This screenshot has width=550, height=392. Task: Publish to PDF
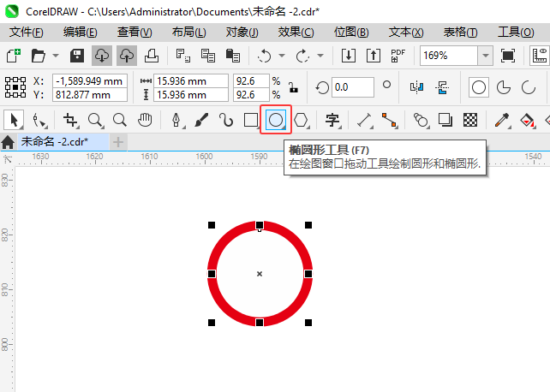coord(398,56)
